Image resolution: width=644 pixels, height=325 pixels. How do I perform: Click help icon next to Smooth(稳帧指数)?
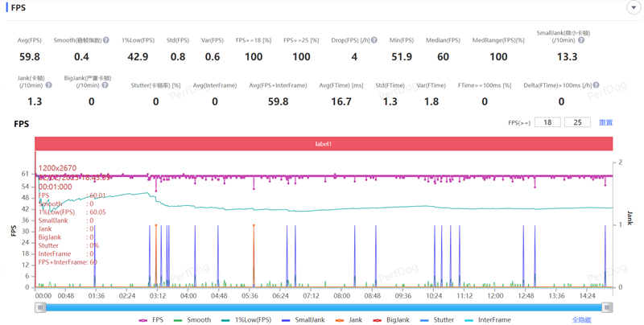click(106, 40)
